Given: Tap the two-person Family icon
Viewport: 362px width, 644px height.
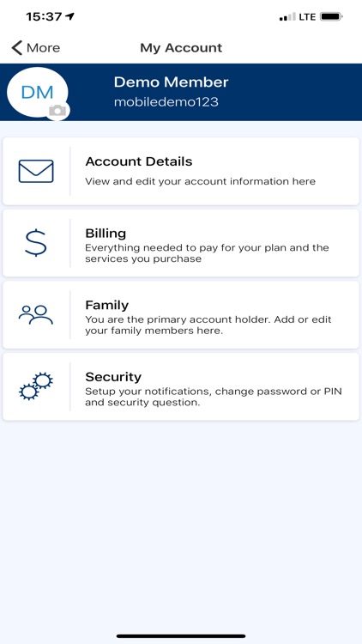Looking at the screenshot, I should pyautogui.click(x=36, y=315).
